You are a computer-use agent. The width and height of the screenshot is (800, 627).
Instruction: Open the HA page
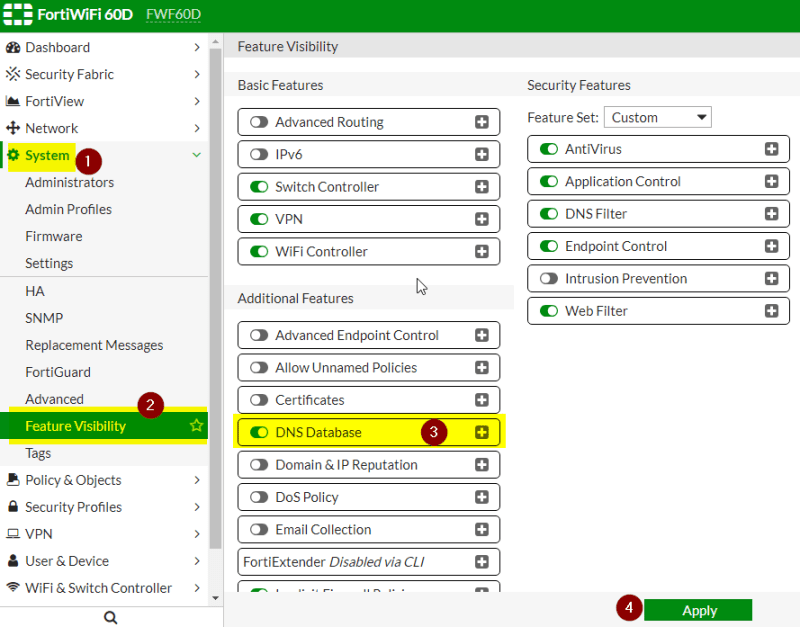click(x=35, y=291)
